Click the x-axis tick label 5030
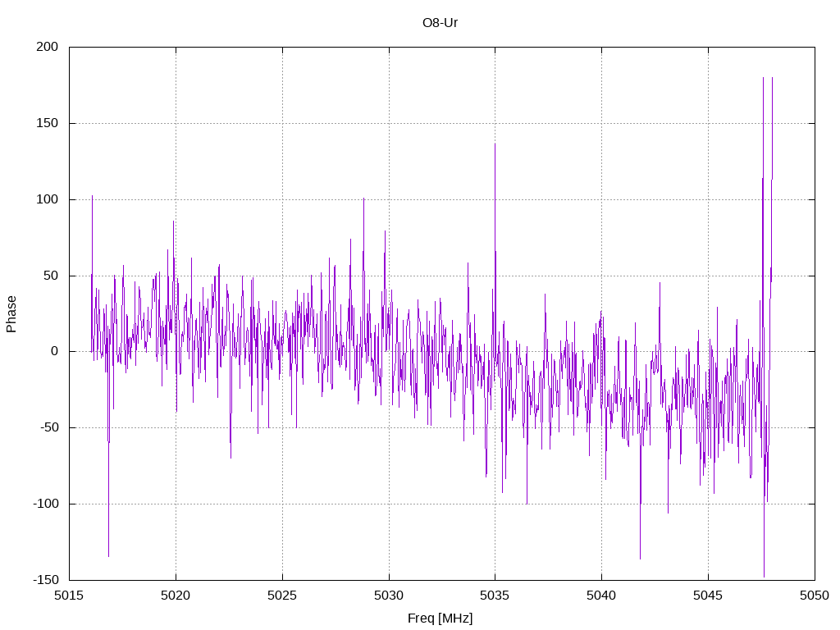 389,596
